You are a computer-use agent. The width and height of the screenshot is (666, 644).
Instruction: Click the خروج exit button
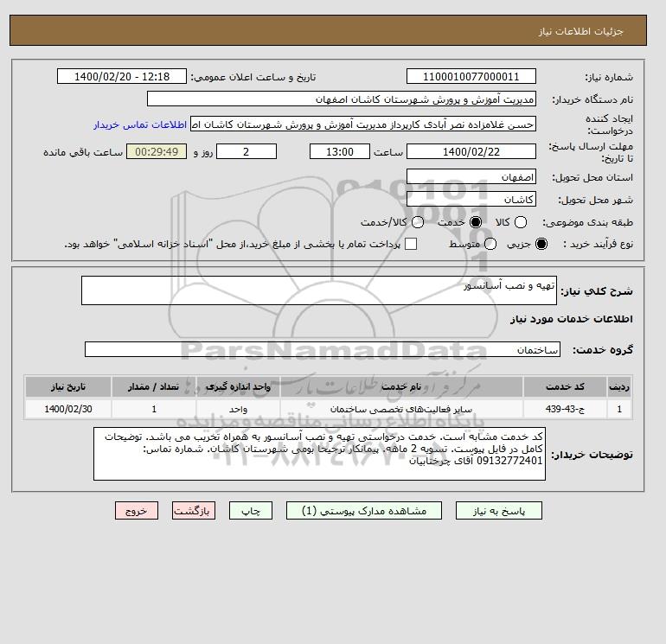137,511
